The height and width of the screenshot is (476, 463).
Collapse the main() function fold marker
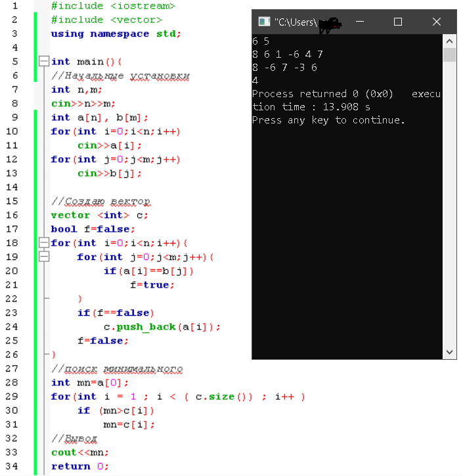(44, 62)
